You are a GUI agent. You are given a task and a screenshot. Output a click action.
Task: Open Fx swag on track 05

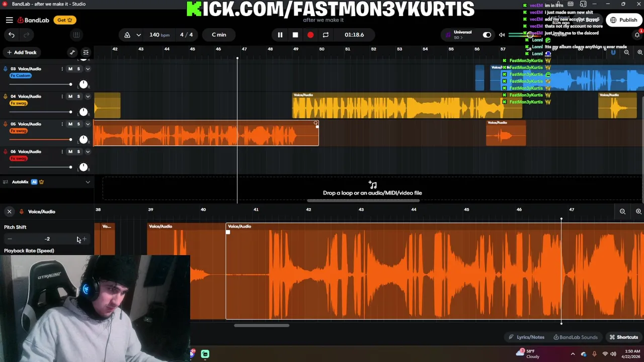[19, 131]
